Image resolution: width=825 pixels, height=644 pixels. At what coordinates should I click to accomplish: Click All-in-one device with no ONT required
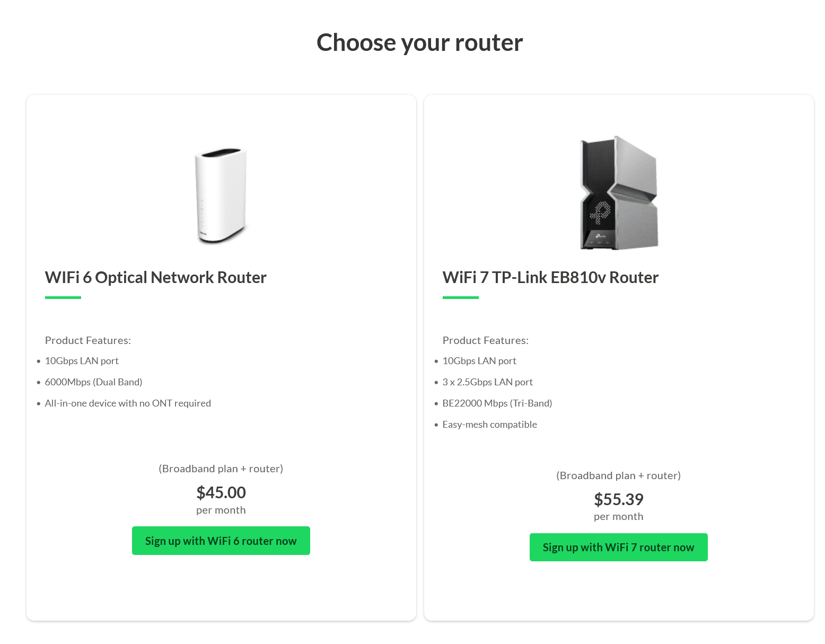coord(128,403)
